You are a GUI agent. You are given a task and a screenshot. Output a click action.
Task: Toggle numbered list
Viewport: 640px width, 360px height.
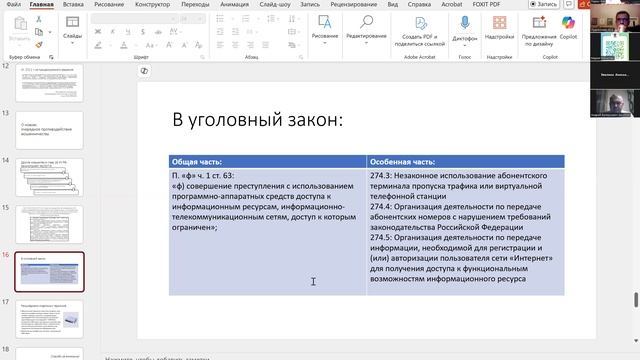(245, 19)
